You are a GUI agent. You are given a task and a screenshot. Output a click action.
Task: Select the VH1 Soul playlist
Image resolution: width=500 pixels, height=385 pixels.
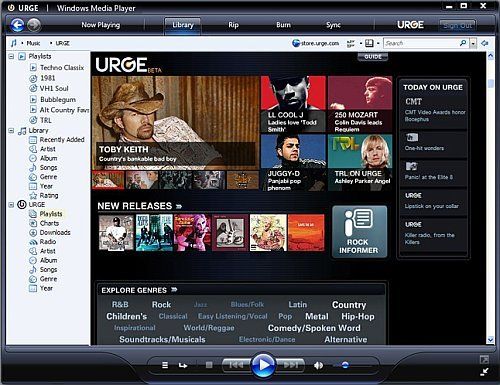[x=54, y=89]
